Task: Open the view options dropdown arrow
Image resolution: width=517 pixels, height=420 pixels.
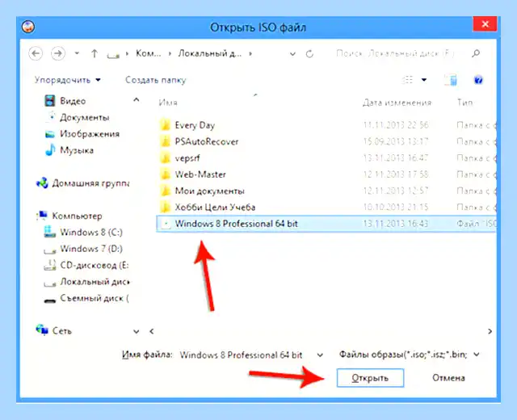Action: point(424,80)
